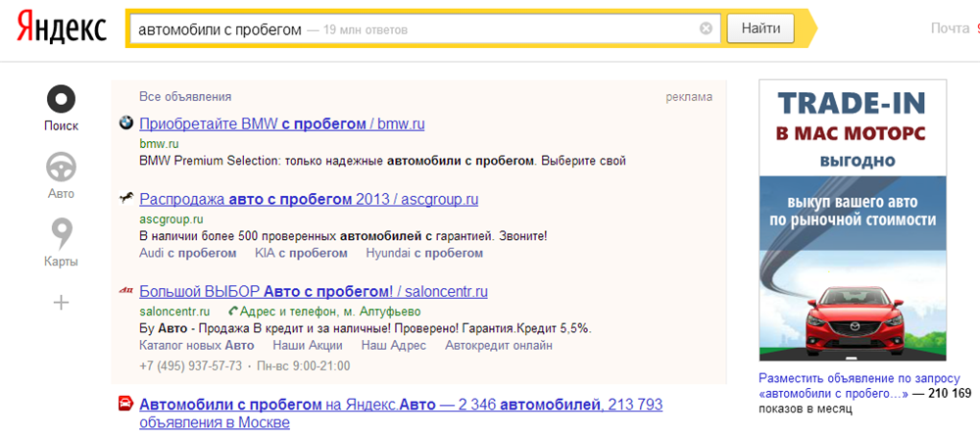Click the Yandex logo
This screenshot has height=438, width=980.
coord(61,29)
